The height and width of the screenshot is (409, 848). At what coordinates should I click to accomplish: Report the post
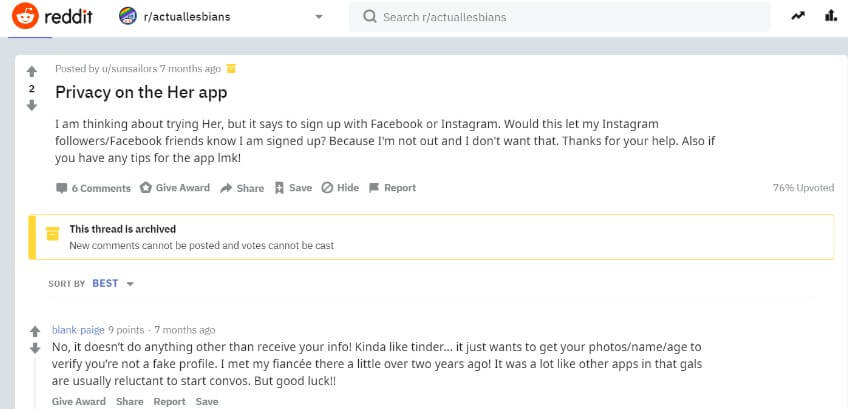[x=392, y=188]
